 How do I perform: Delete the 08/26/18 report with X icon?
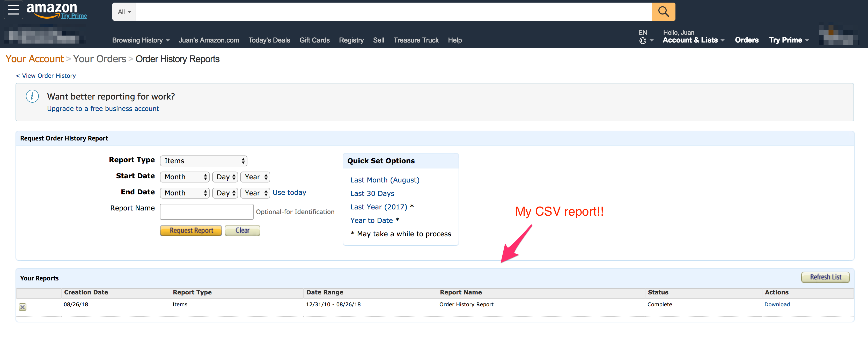pos(23,307)
